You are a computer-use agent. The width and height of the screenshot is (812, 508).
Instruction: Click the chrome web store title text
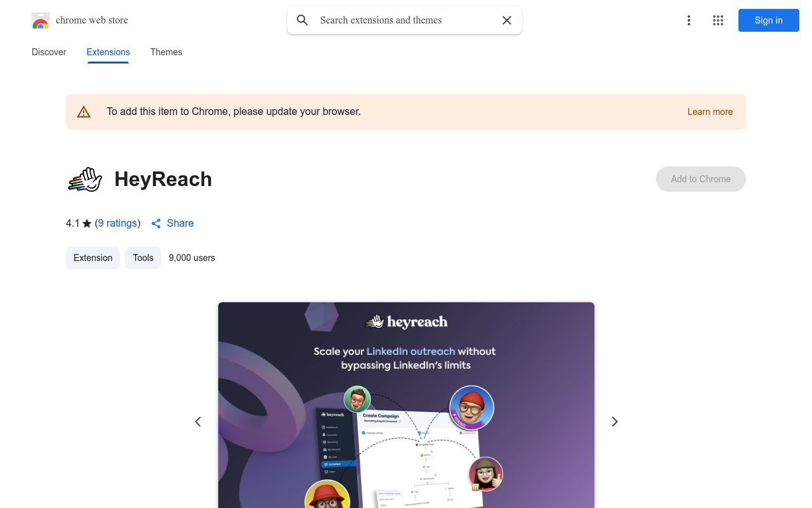point(92,20)
